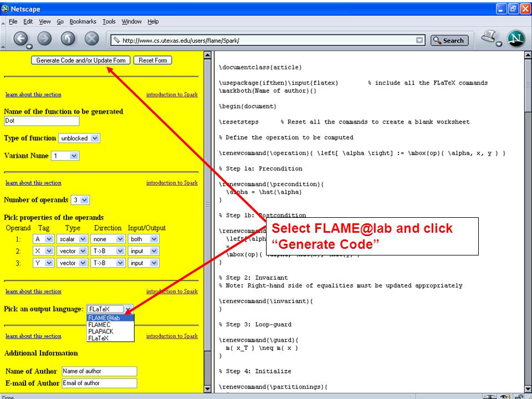
Task: Click 'introduction to Spark' above Number of operands
Action: tap(172, 182)
